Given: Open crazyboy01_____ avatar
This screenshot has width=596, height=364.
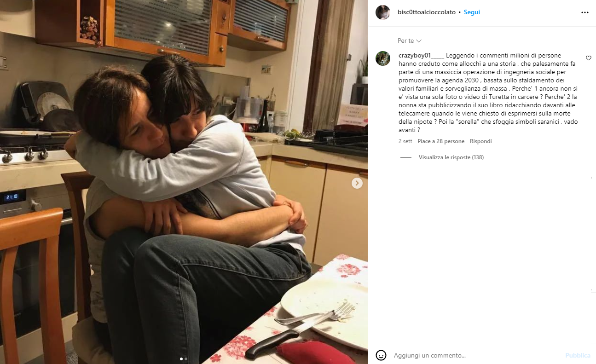Looking at the screenshot, I should pos(383,58).
